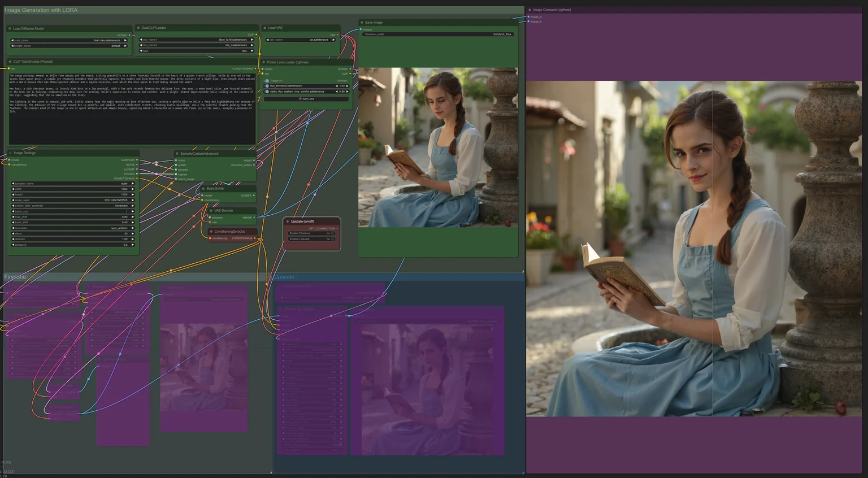Screen dimensions: 868x478
Task: Collapse the Upscale (on/off) node dot
Action: pyautogui.click(x=288, y=221)
